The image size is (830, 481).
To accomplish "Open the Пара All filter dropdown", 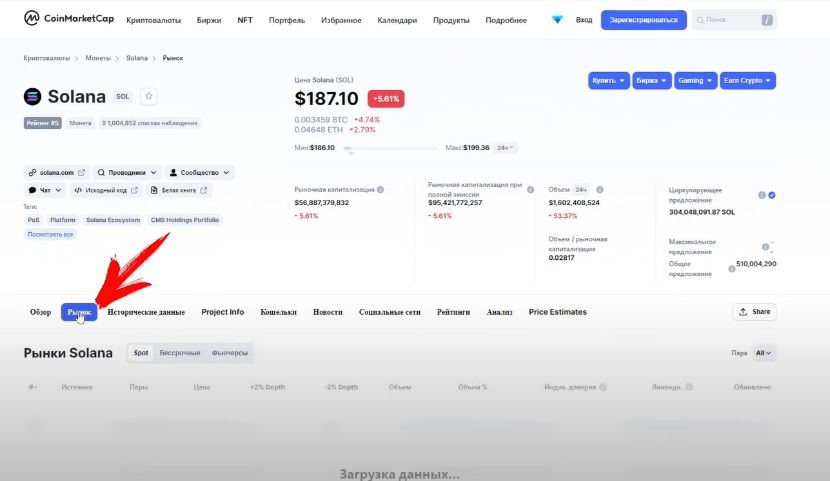I will point(763,353).
